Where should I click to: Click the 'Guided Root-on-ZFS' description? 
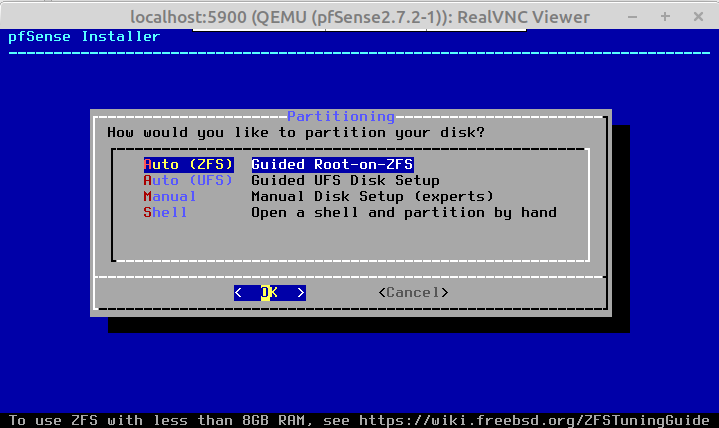tap(332, 164)
